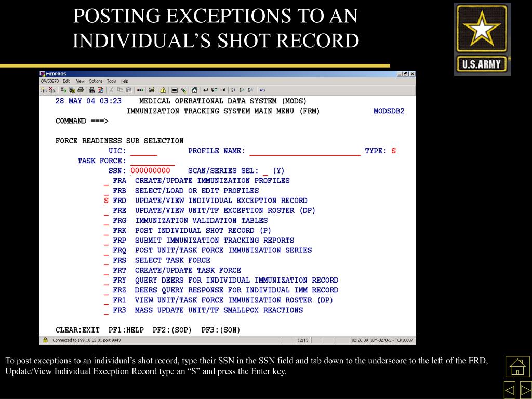
Task: Click the yellow warning triangle icon
Action: point(163,90)
